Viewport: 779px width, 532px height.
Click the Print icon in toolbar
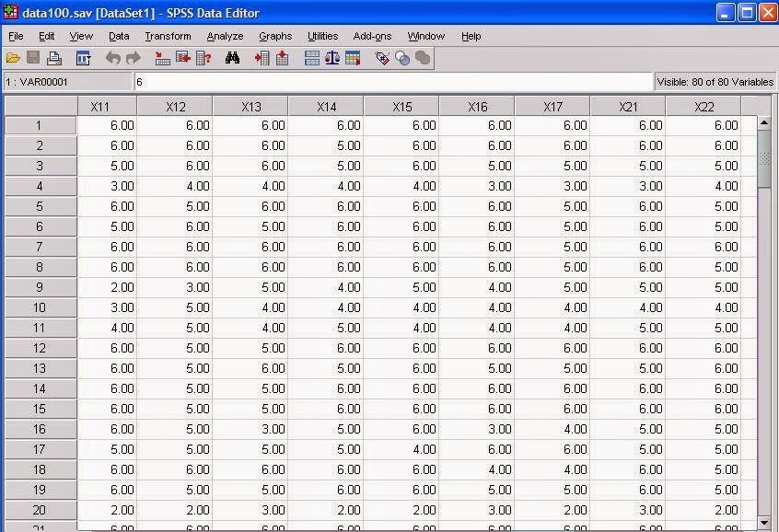coord(54,58)
